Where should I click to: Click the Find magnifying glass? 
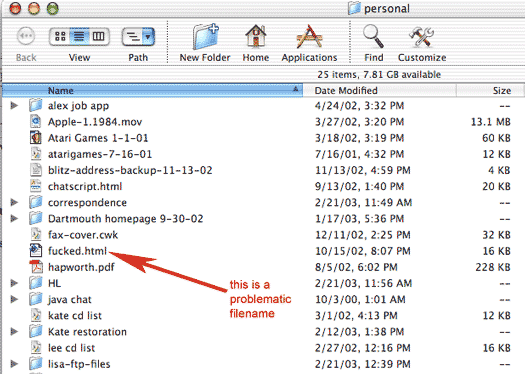point(373,36)
